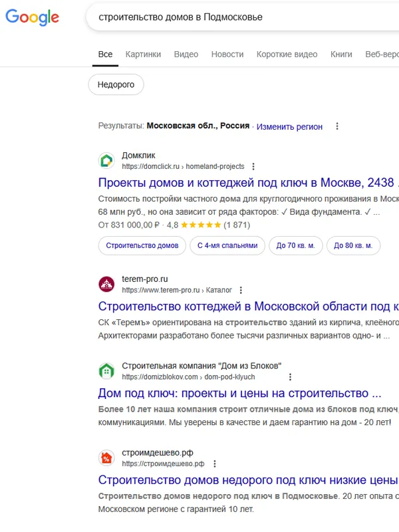Click the Изменить регион link

[x=289, y=126]
